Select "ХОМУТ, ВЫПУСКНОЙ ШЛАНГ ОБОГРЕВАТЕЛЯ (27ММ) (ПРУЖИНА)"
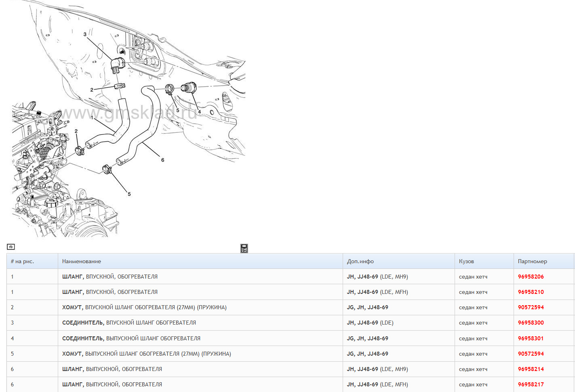Screen dimensions: 575x392 (147, 354)
